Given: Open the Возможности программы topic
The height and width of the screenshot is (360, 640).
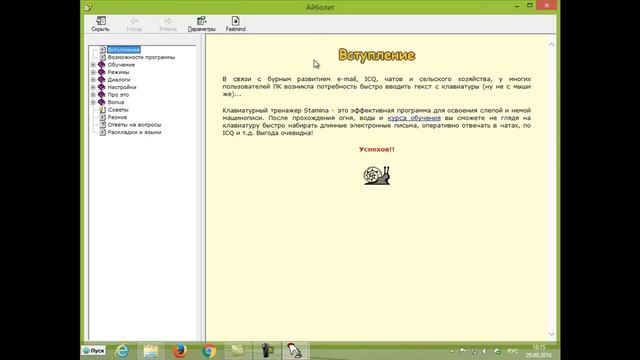Looking at the screenshot, I should (x=141, y=58).
